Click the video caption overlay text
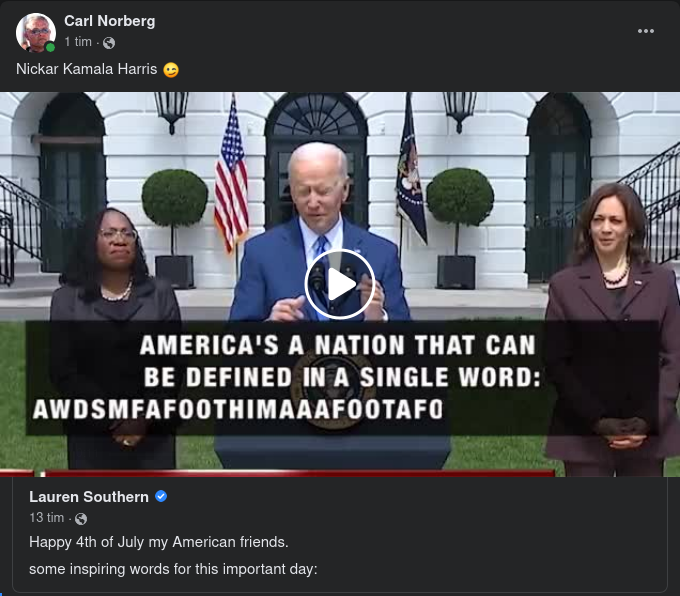This screenshot has height=596, width=680. click(x=286, y=377)
